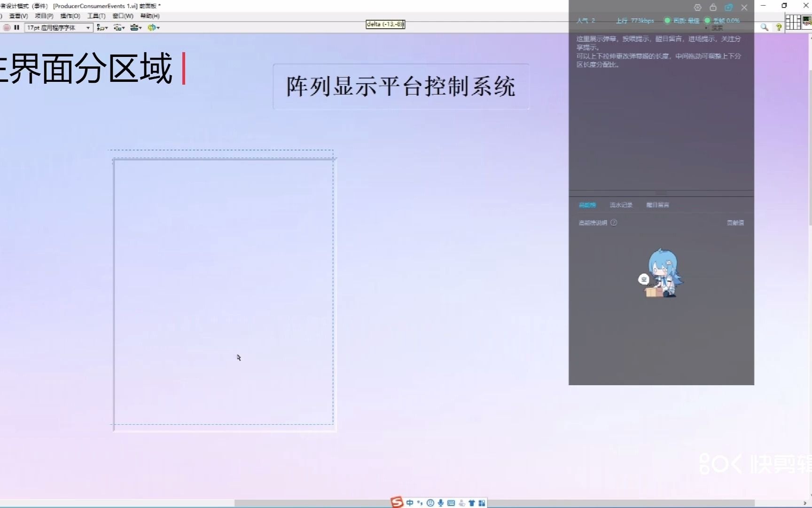
Task: Minimize the LabVIEW window
Action: click(764, 6)
